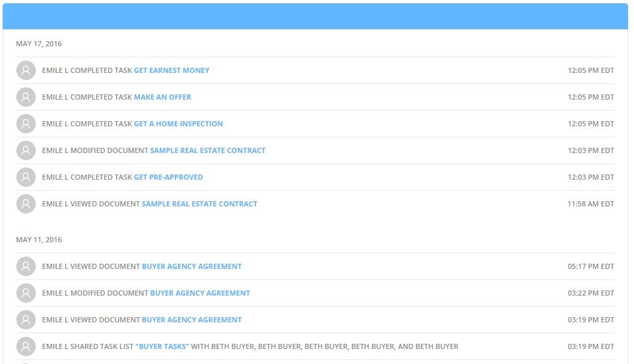Click avatar icon in the 11:58 AM viewed-document row
634x364 pixels.
[26, 204]
